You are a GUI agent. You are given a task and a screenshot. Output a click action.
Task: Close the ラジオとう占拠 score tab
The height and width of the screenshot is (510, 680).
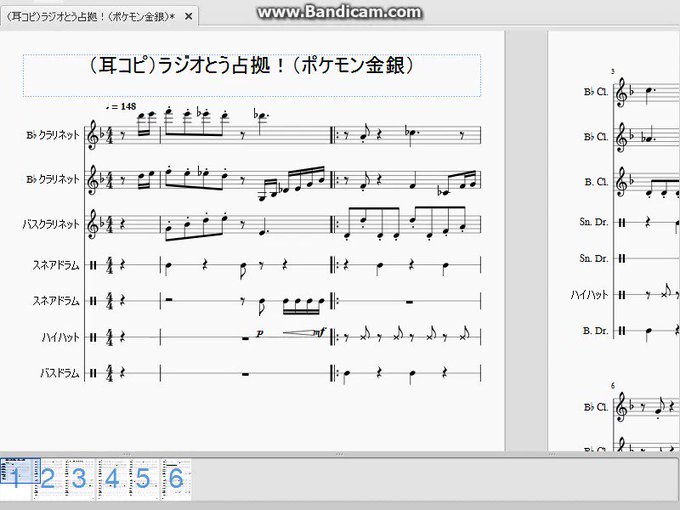(x=188, y=16)
